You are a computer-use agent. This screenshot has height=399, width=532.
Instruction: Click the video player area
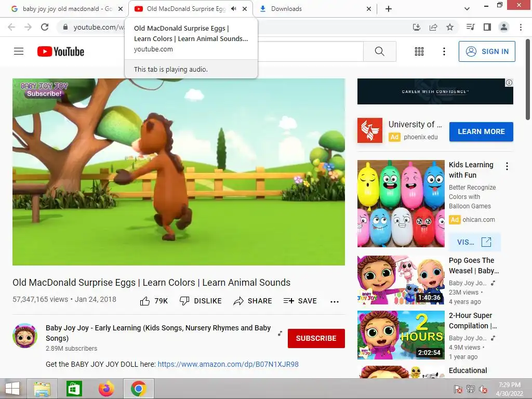pos(179,172)
